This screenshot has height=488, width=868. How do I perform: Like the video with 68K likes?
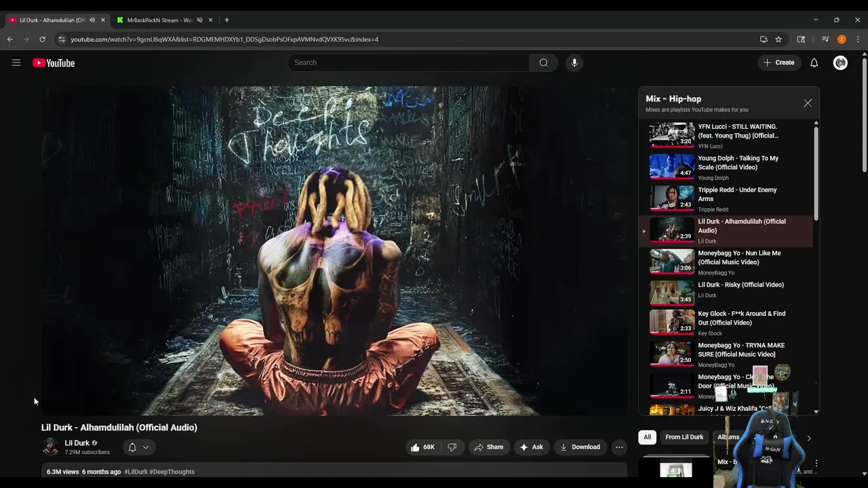(422, 447)
